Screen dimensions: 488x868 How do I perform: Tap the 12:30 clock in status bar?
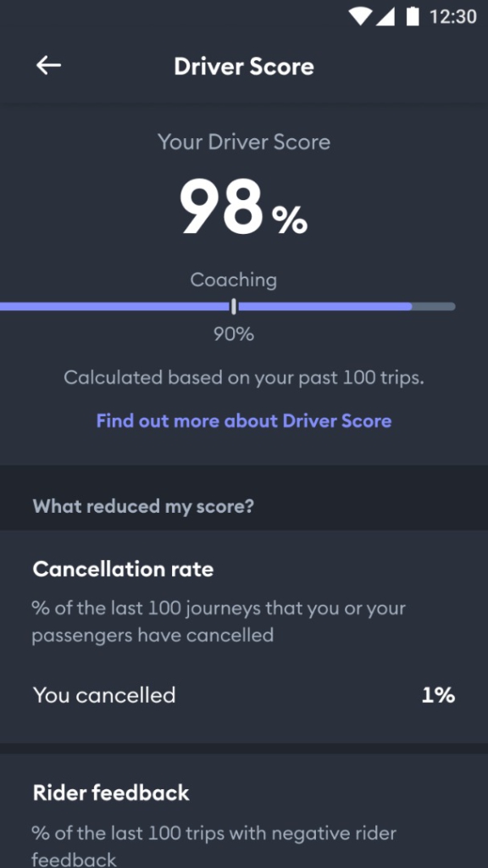(x=452, y=17)
